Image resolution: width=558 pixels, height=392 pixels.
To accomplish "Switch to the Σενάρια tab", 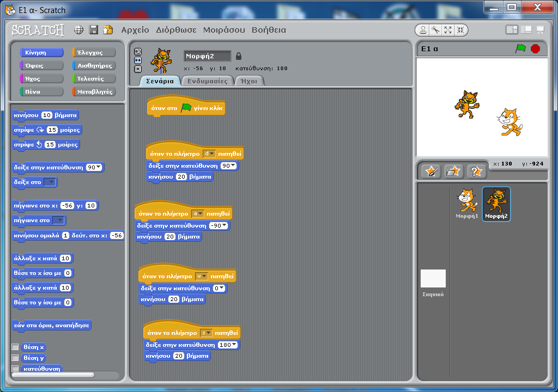I will tap(160, 81).
